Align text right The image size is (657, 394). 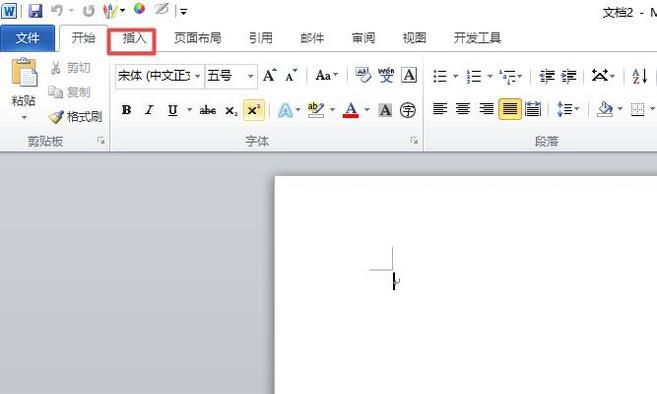point(486,109)
